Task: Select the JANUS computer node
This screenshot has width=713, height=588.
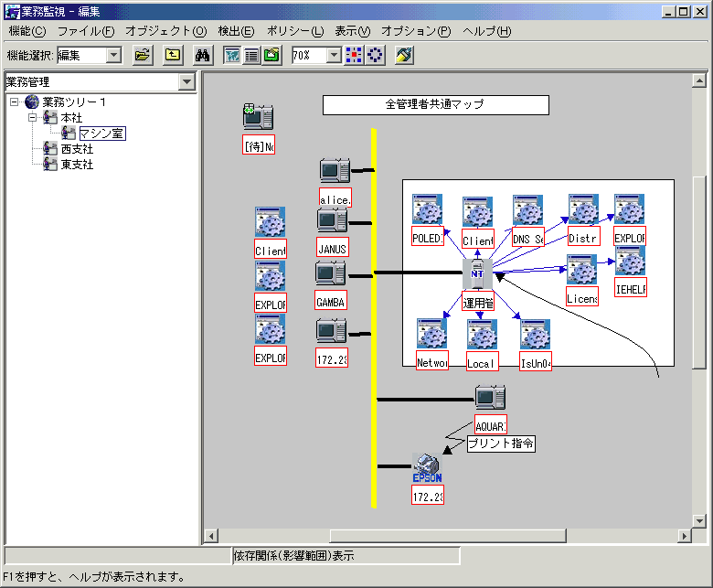Action: pos(333,221)
